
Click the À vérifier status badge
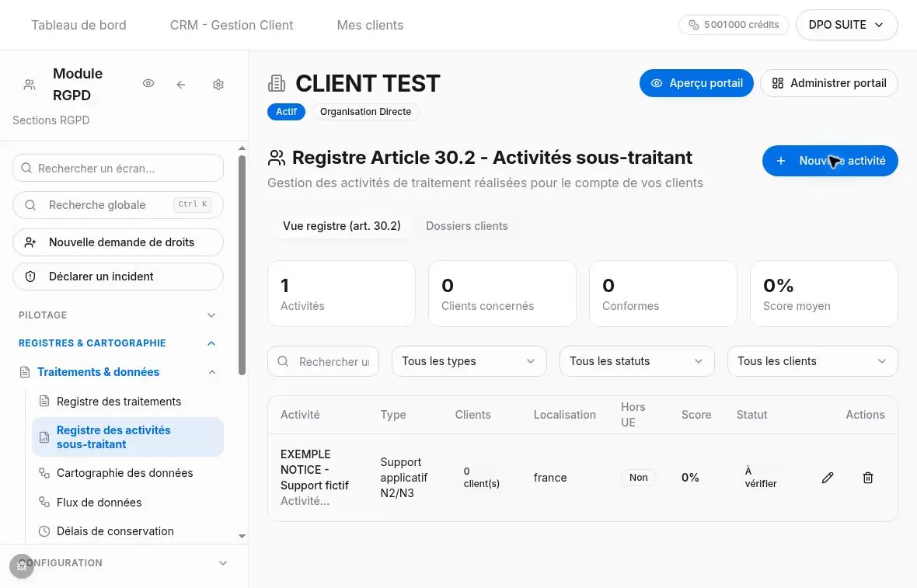coord(760,478)
